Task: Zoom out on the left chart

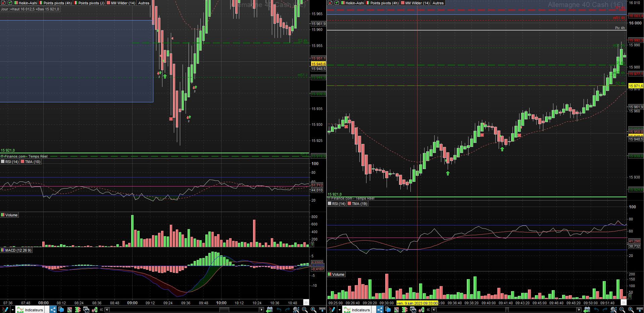Action: click(x=305, y=310)
